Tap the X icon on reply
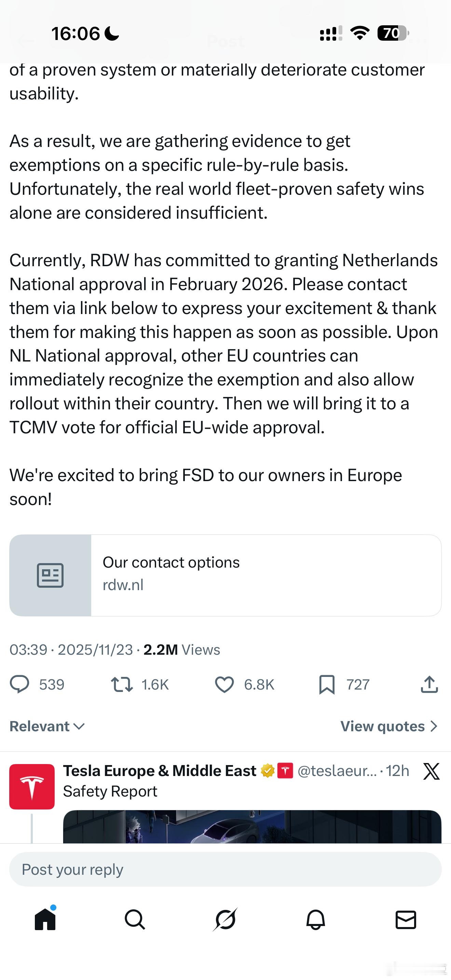This screenshot has width=451, height=980. click(x=431, y=771)
